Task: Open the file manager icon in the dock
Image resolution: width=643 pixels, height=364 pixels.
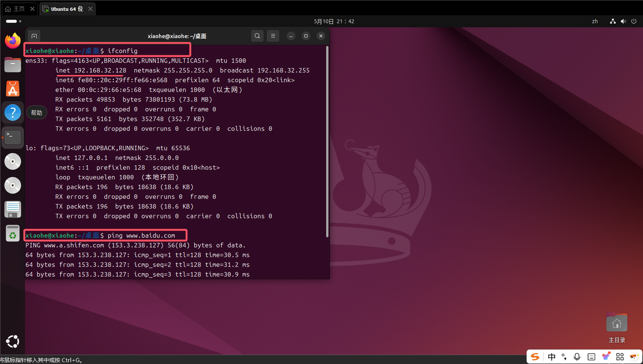Action: [12, 64]
